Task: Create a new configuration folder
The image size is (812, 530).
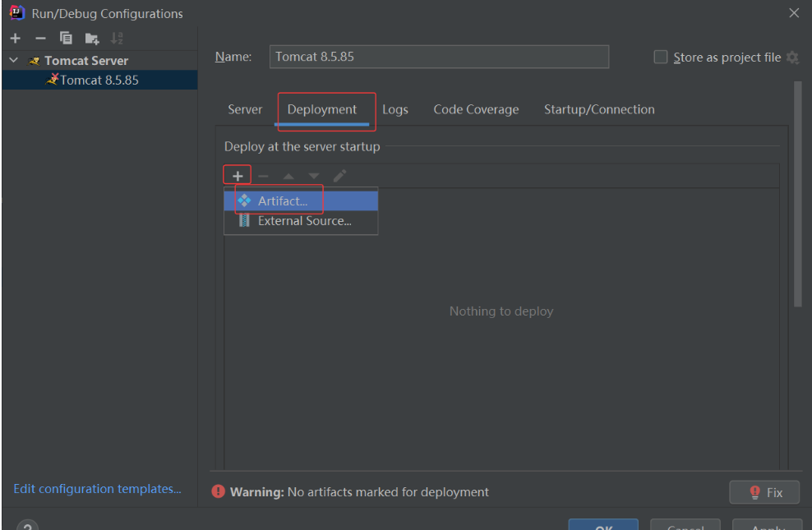Action: coord(92,39)
